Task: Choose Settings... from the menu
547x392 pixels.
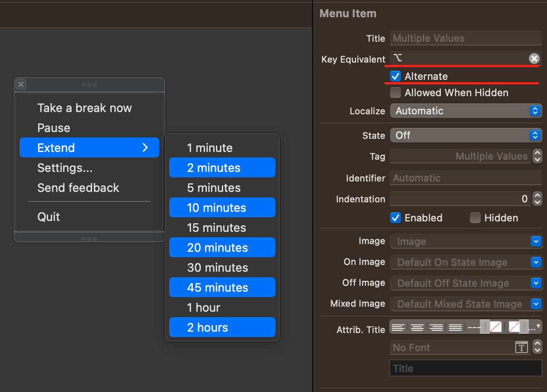Action: (x=65, y=168)
